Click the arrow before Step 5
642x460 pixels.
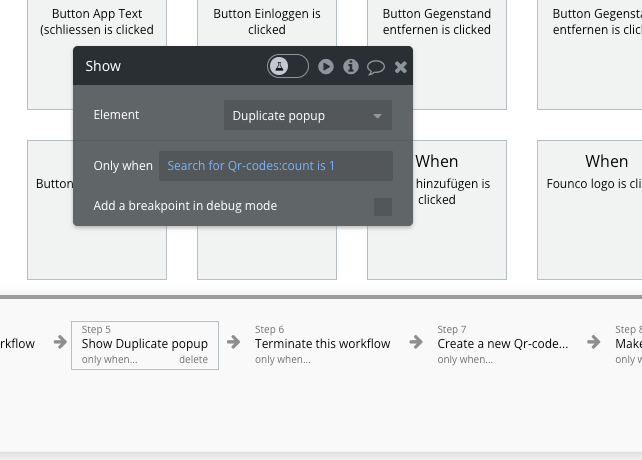click(53, 342)
